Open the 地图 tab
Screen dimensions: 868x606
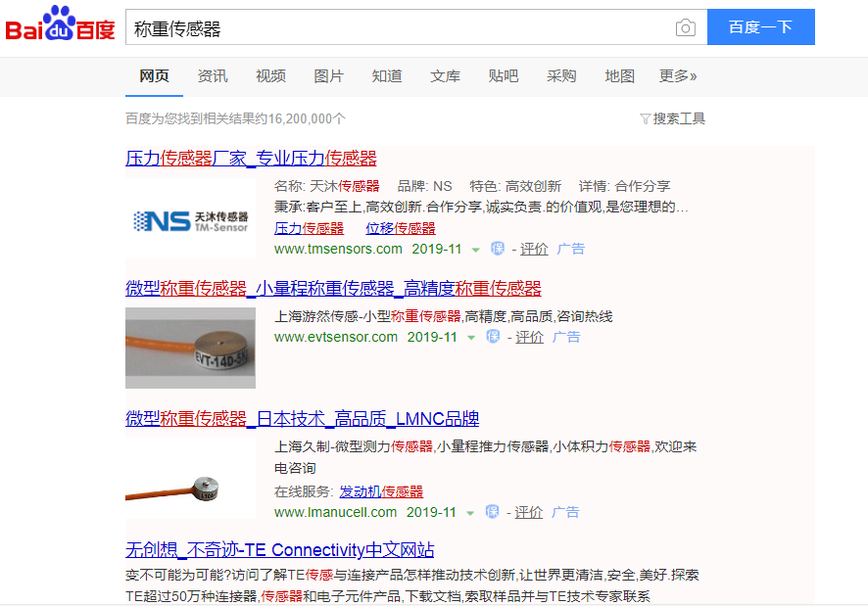619,75
